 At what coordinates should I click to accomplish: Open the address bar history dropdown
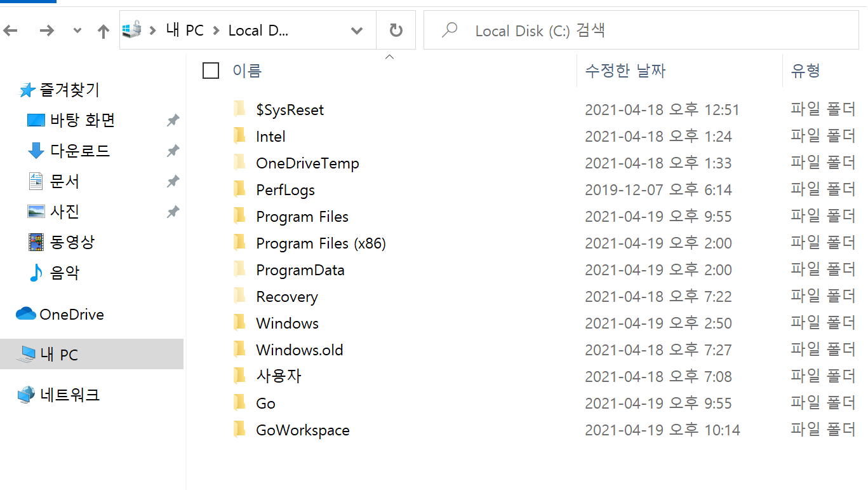point(357,31)
